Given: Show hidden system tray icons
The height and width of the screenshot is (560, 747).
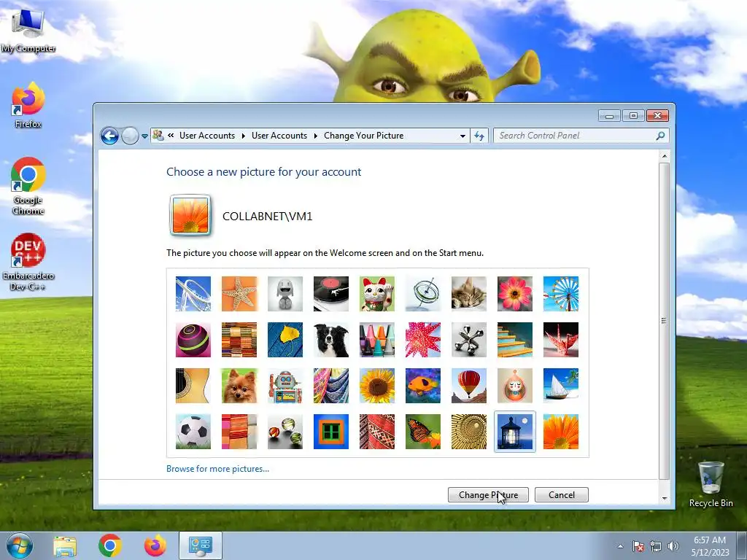Looking at the screenshot, I should point(620,546).
